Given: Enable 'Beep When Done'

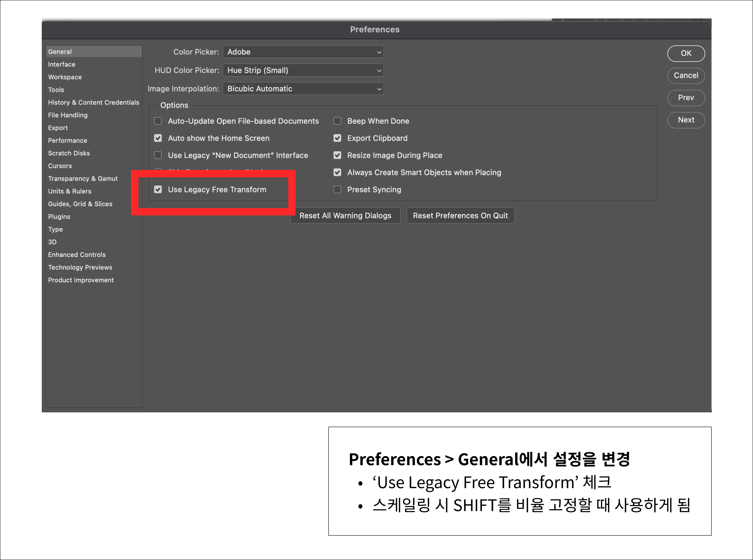Looking at the screenshot, I should [337, 121].
